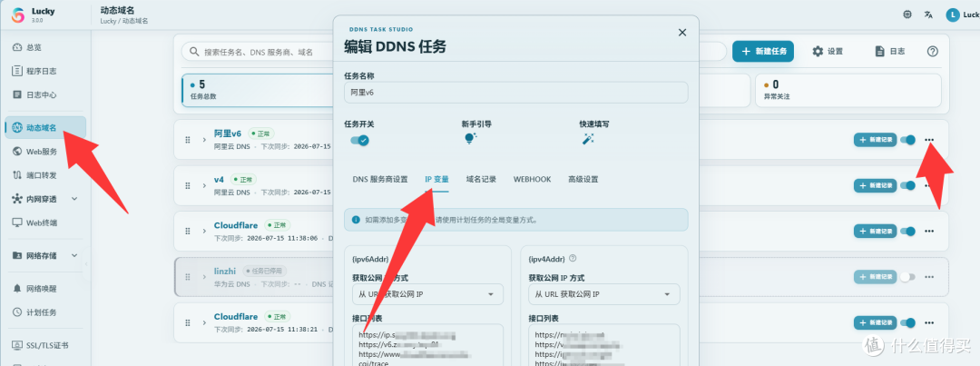Viewport: 980px width, 366px height.
Task: Click the help icon beside (ipv4Addr)
Action: click(x=573, y=258)
